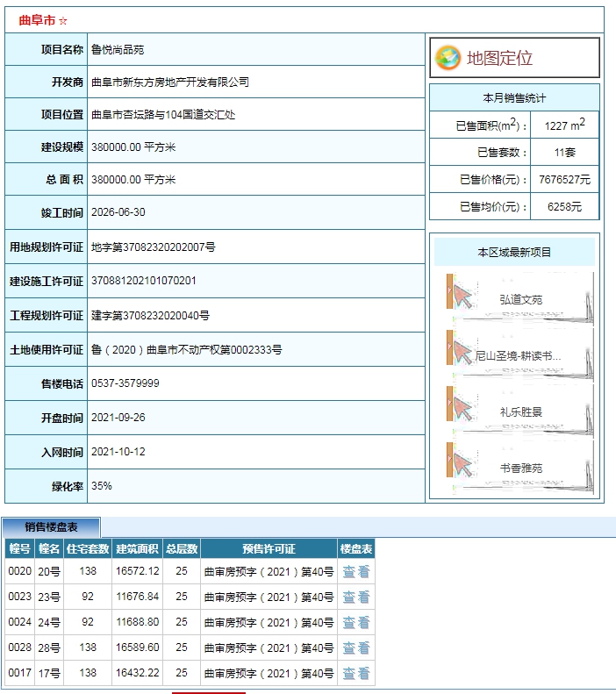Click completion date 2026-06-30

tap(118, 212)
